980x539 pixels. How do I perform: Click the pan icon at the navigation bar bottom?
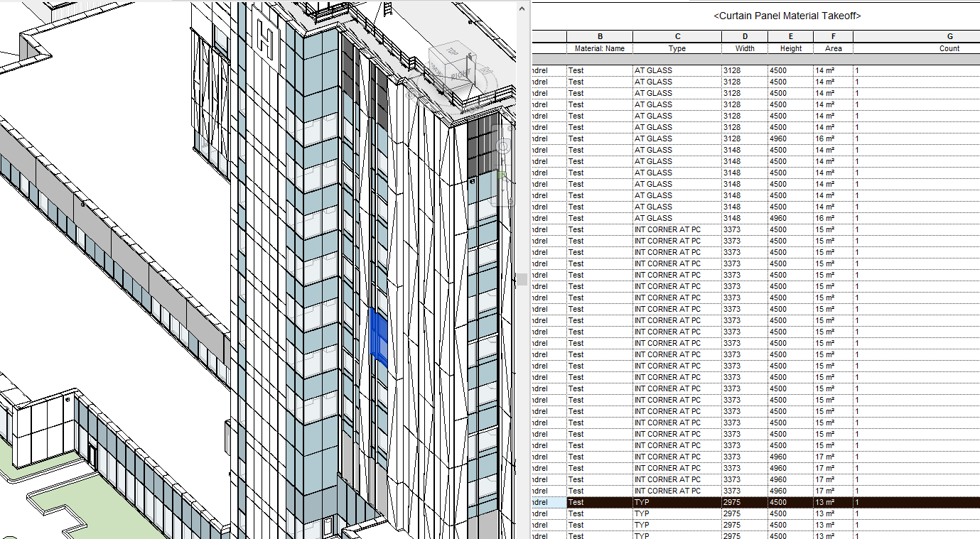click(510, 201)
